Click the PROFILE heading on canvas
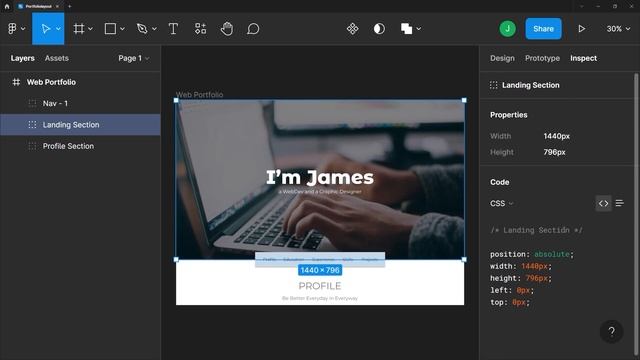Image resolution: width=640 pixels, height=360 pixels. pos(320,286)
